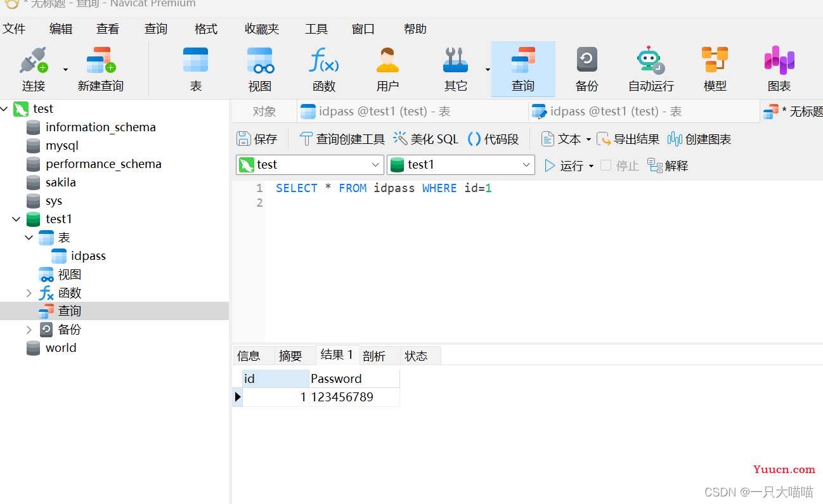
Task: Collapse the test1 database node
Action: click(16, 219)
